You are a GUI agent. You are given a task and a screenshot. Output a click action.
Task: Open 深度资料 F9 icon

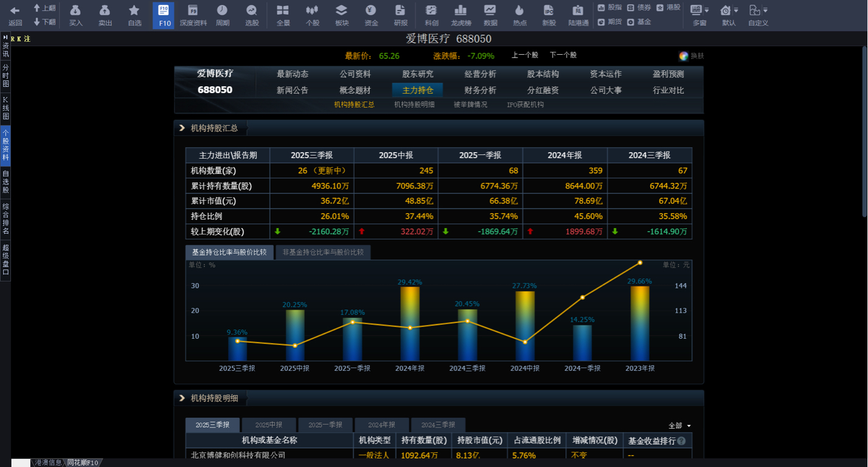193,10
